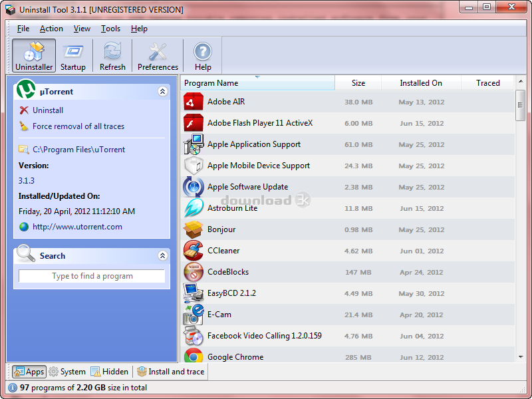
Task: Click the globe website icon
Action: click(24, 227)
